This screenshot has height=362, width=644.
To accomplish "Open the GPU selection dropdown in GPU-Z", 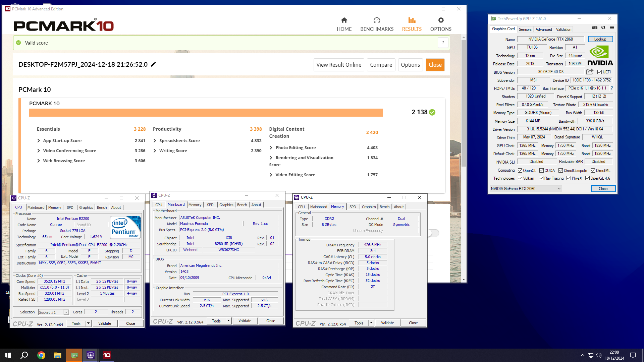I will click(x=526, y=189).
